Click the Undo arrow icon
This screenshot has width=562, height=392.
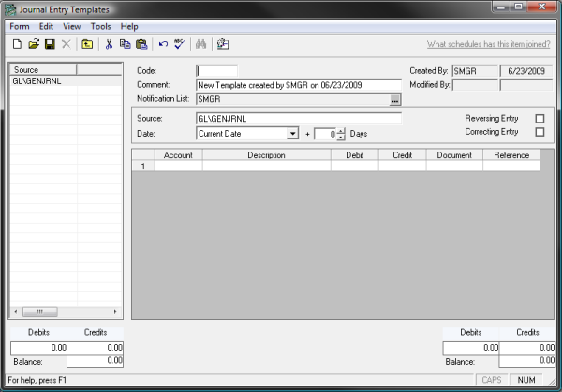point(163,44)
